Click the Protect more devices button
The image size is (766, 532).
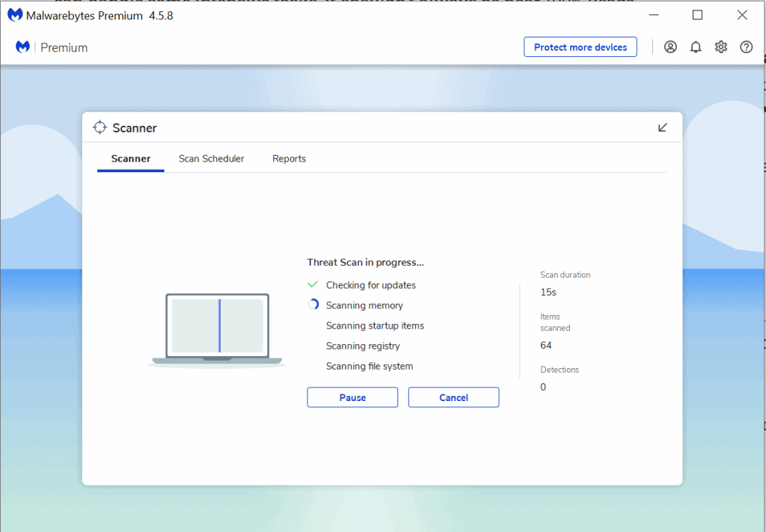580,47
